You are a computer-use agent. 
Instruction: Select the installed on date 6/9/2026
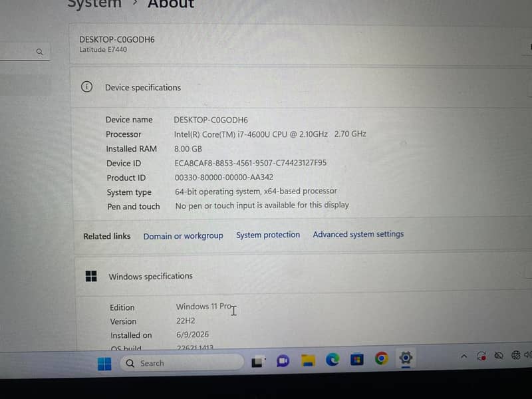(192, 334)
